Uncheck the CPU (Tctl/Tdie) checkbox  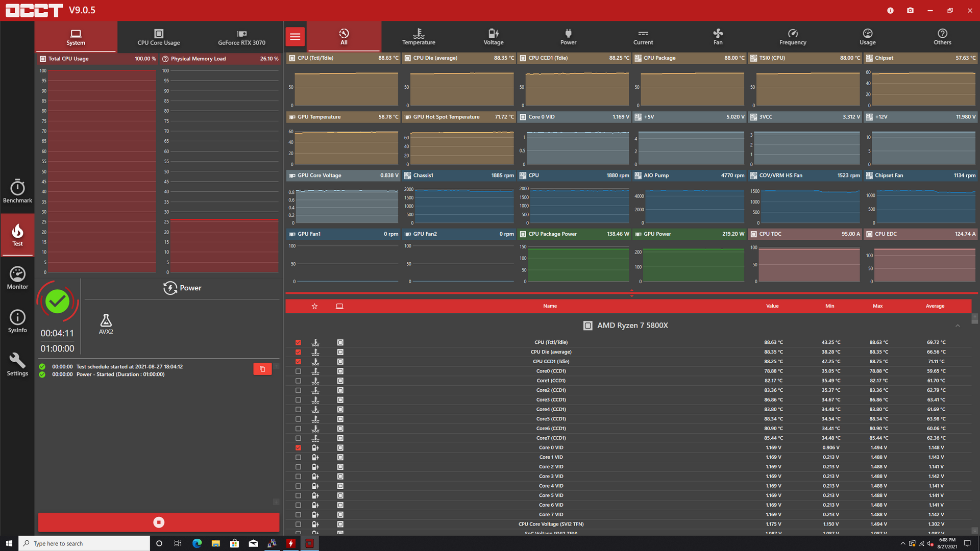click(298, 342)
